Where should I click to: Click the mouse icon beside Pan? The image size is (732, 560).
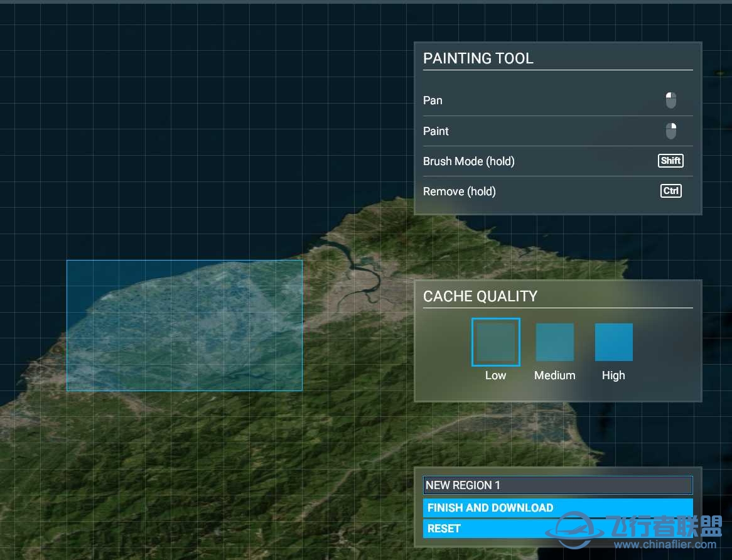point(670,100)
